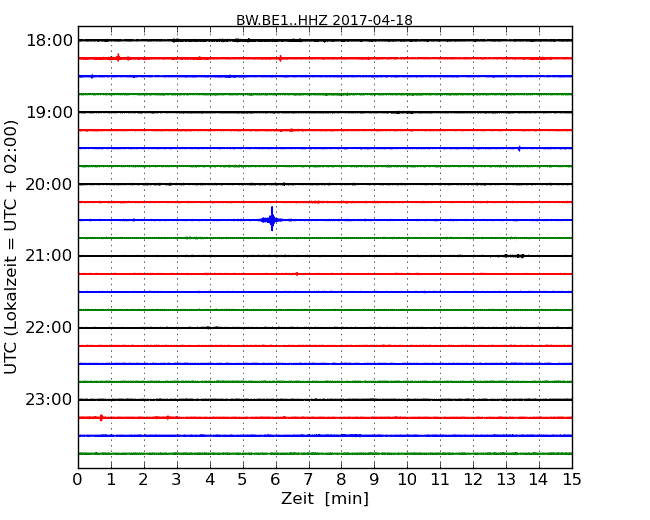Click the rotated UTC Lokalzeit axis label

coord(11,247)
